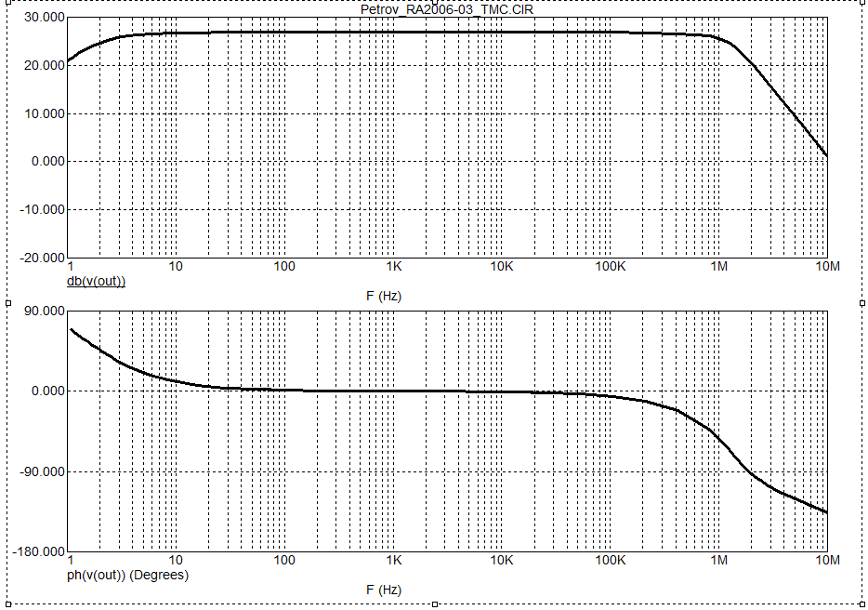Click the 90.000 tick on the phase axis
Viewport: 868px width, 610px height.
point(45,311)
